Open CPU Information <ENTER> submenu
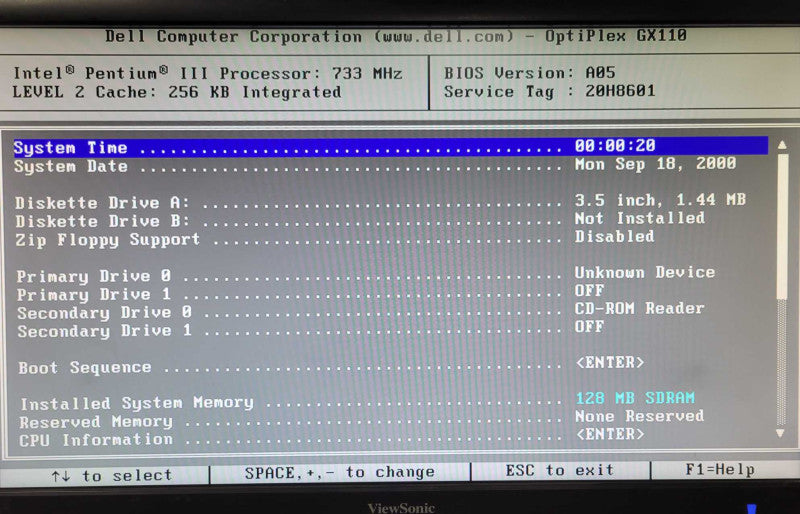This screenshot has height=514, width=800. tap(610, 434)
